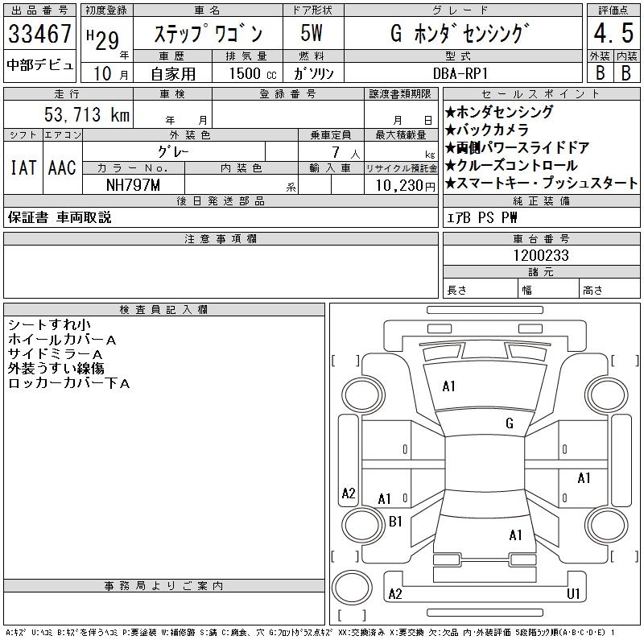
Task: Click the U1 dent mark on diagram
Action: coord(573,594)
